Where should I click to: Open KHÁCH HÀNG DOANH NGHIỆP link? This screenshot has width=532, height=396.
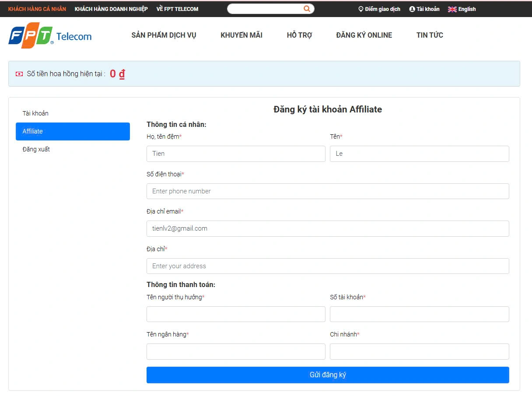111,9
